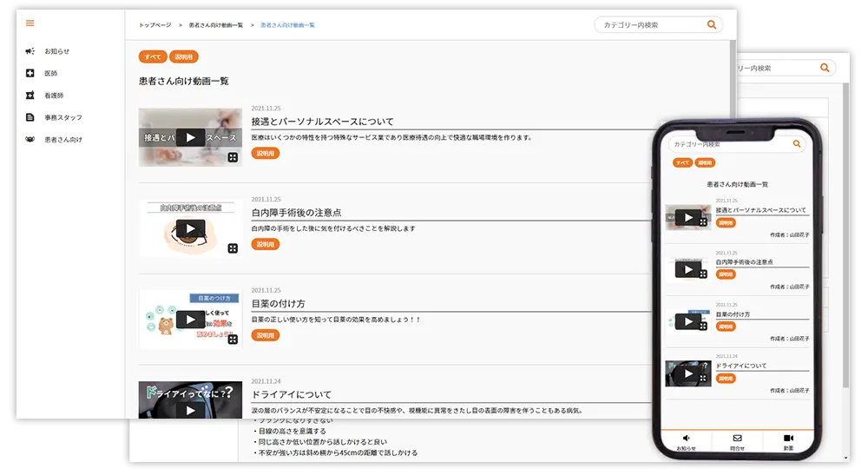This screenshot has height=469, width=868.
Task: Expand 白内障手術後の注意点 desktop thumbnail to fullscreen
Action: coord(233,248)
